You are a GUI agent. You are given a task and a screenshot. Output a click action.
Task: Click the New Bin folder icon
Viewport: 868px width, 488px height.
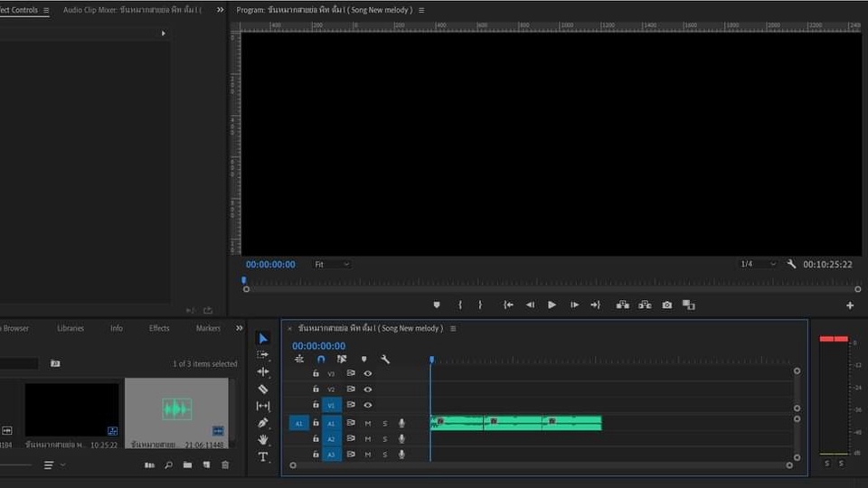coord(187,465)
